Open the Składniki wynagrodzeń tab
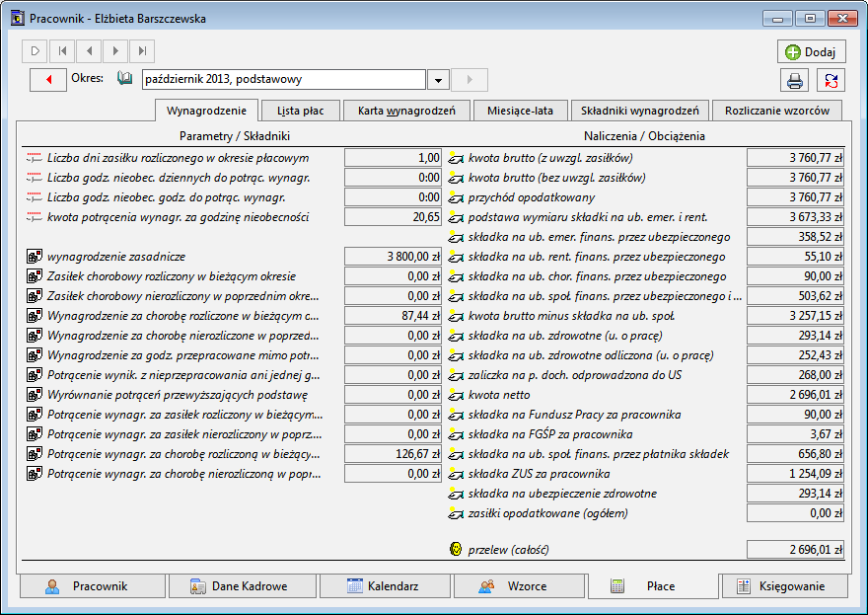The width and height of the screenshot is (868, 615). [640, 111]
